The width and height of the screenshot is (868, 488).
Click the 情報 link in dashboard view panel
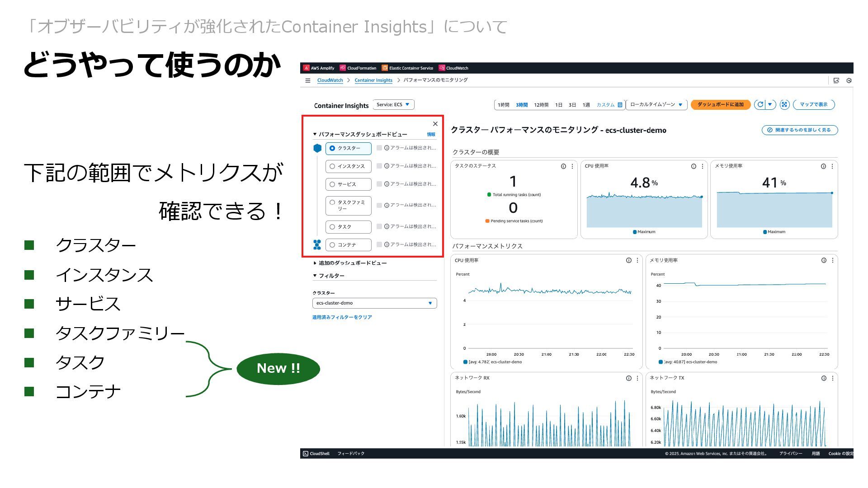click(431, 135)
